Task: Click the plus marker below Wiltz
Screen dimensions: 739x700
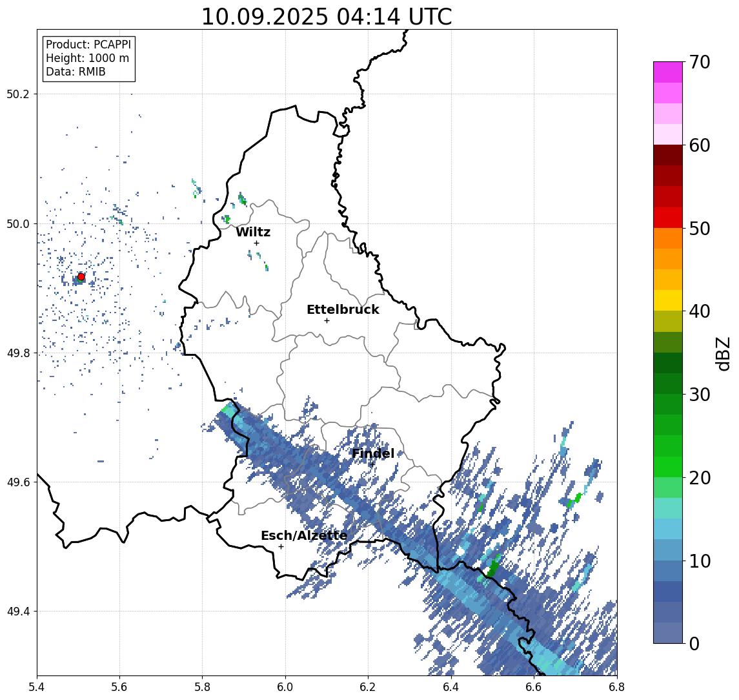Action: [x=256, y=243]
